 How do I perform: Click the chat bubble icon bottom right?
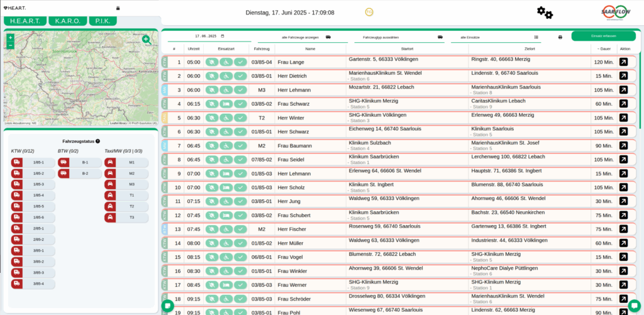click(634, 305)
